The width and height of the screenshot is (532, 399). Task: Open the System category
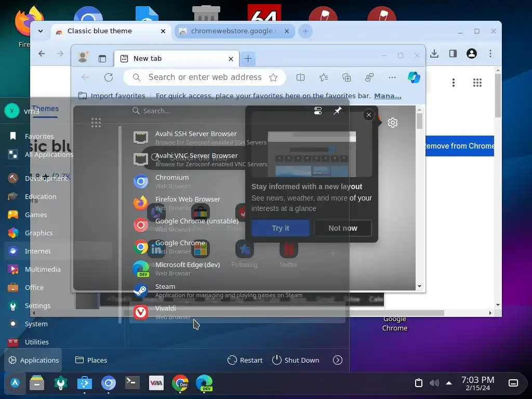click(58, 324)
